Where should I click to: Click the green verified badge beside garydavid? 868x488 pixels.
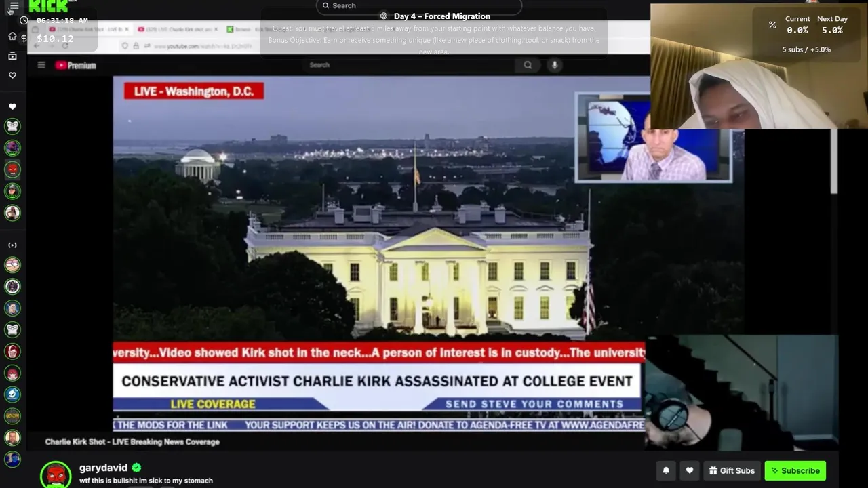pyautogui.click(x=136, y=468)
